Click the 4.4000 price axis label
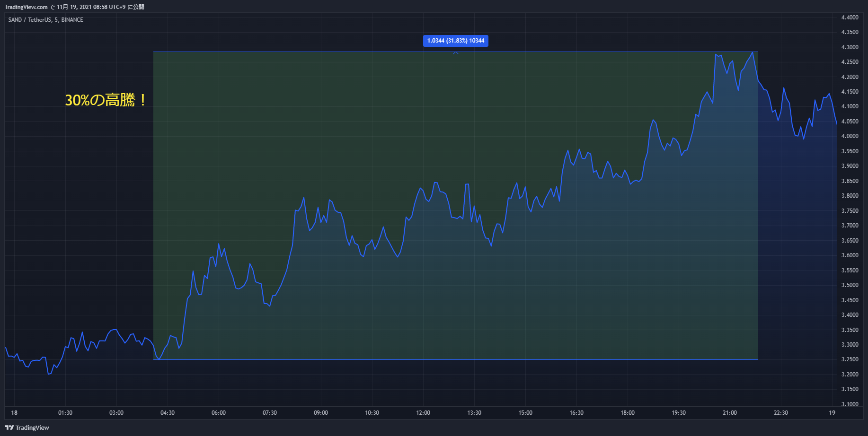The height and width of the screenshot is (436, 868). click(850, 17)
